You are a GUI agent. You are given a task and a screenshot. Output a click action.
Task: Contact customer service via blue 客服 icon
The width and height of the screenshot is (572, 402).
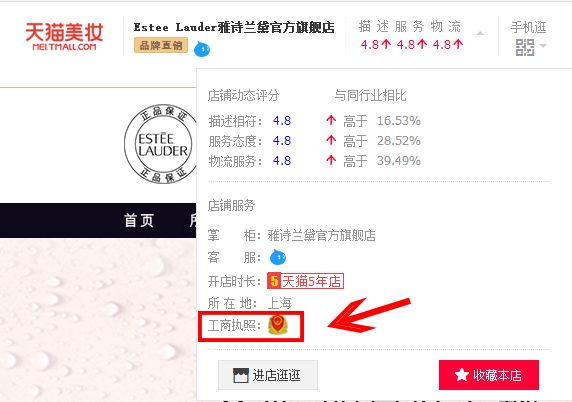click(x=278, y=258)
